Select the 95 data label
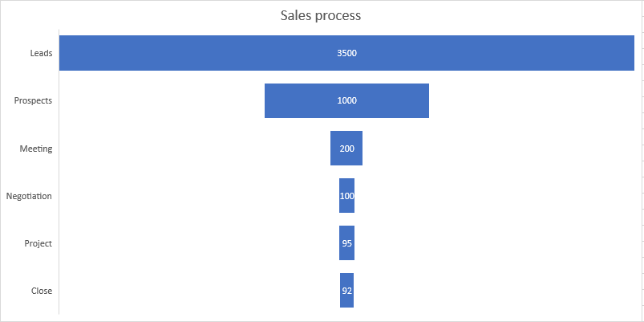Screen dimensions: 644x322 tap(346, 243)
